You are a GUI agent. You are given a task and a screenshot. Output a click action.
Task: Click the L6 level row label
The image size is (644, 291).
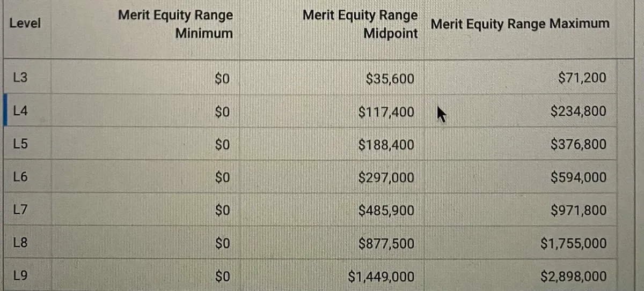pos(19,177)
